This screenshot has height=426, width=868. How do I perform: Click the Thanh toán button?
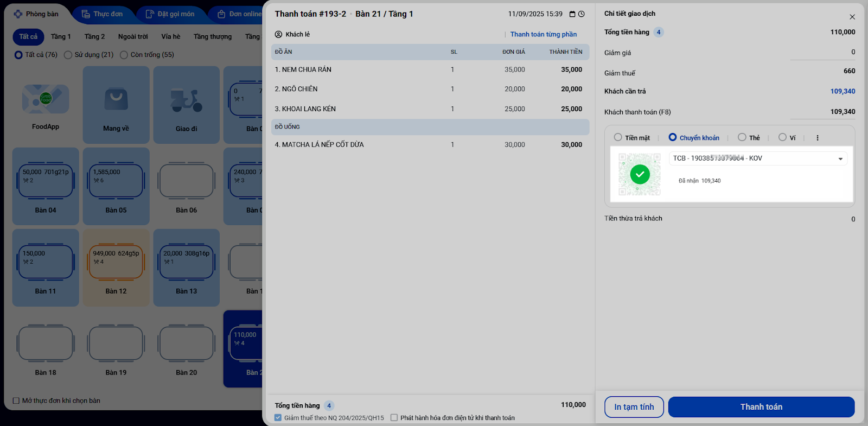[x=761, y=407]
